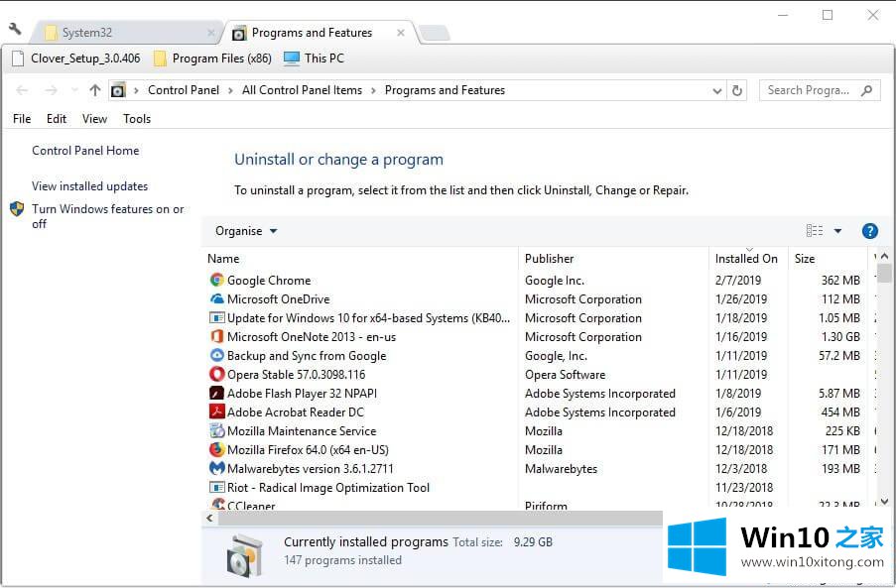Click the Clover wrench settings icon
This screenshot has height=588, width=896.
click(15, 29)
